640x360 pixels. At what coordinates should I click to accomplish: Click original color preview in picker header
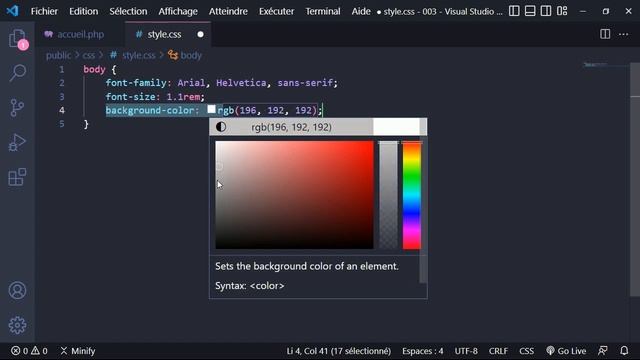tap(396, 127)
